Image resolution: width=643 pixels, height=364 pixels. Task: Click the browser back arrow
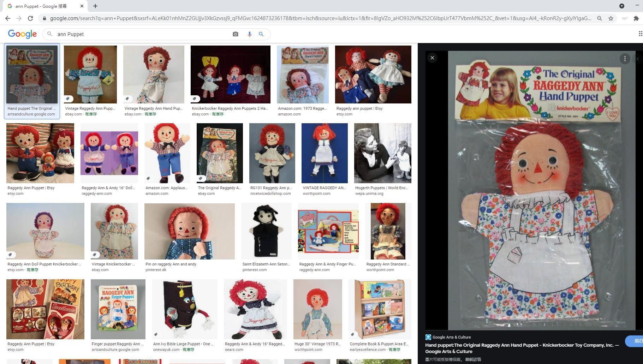8,18
